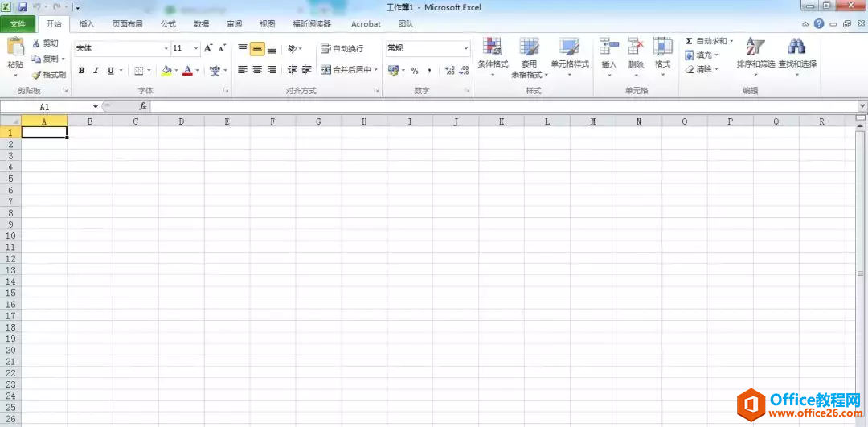Click in the formula bar input
The image size is (868, 427).
504,106
